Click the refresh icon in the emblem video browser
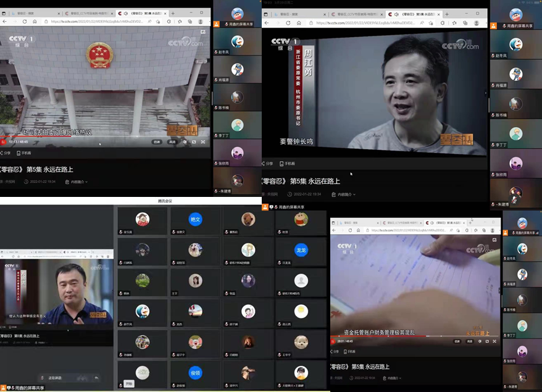 point(24,22)
